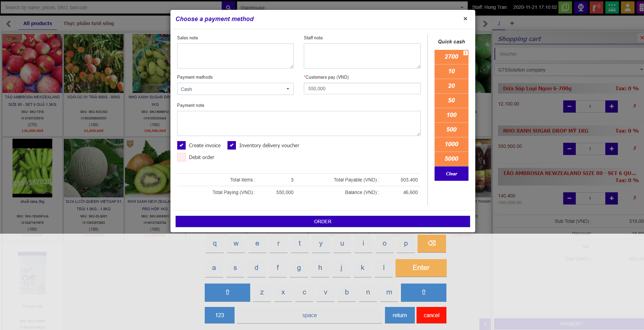Disable the Inventory delivery voucher checkbox
The image size is (644, 330).
tap(232, 145)
